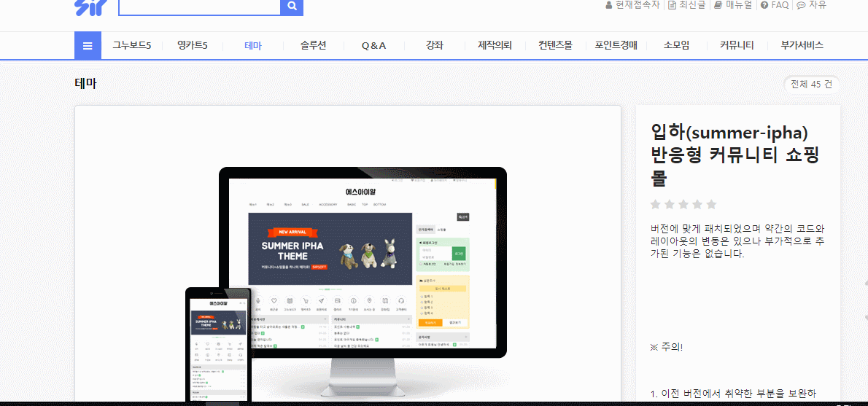The height and width of the screenshot is (406, 868).
Task: Select Q&A menu
Action: (x=373, y=45)
